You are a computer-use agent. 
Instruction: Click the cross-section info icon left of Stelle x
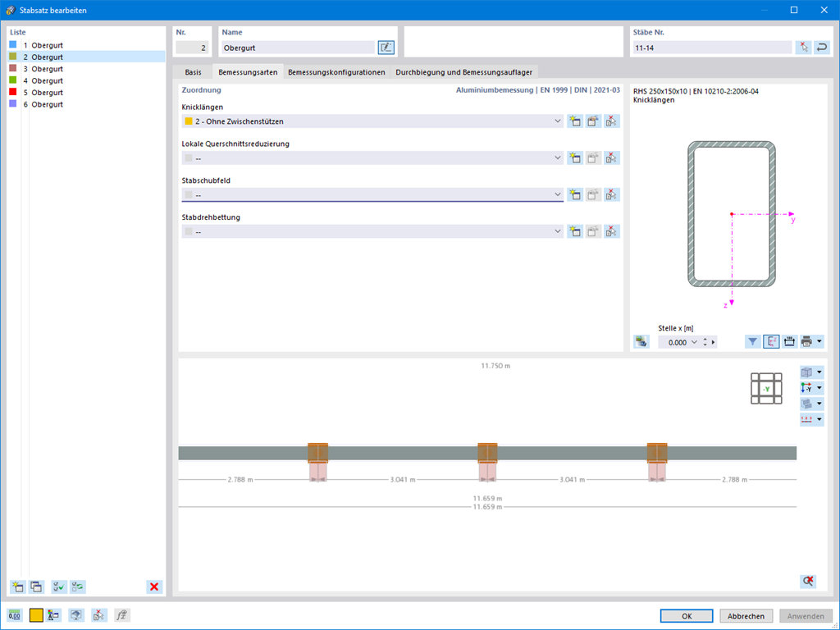pos(641,342)
